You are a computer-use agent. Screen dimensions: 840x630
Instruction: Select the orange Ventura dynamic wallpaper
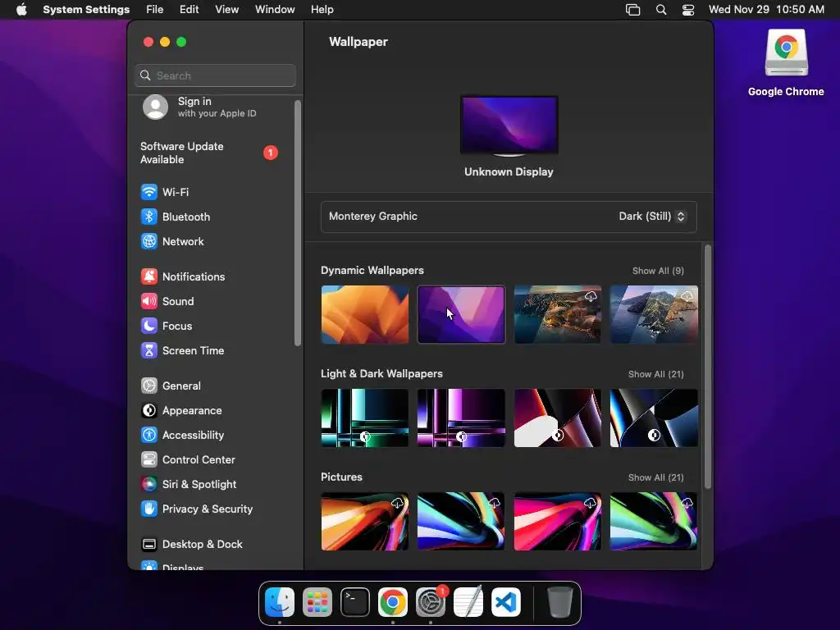pyautogui.click(x=365, y=314)
